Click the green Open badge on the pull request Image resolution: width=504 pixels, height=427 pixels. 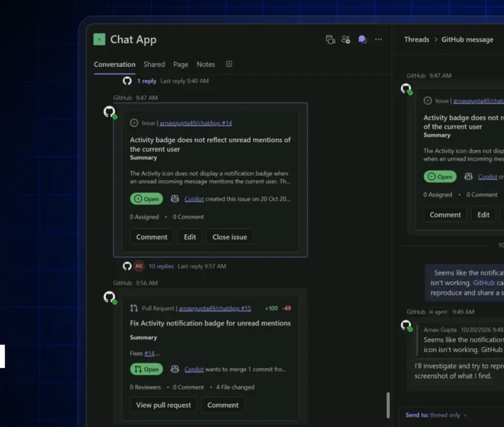(146, 369)
